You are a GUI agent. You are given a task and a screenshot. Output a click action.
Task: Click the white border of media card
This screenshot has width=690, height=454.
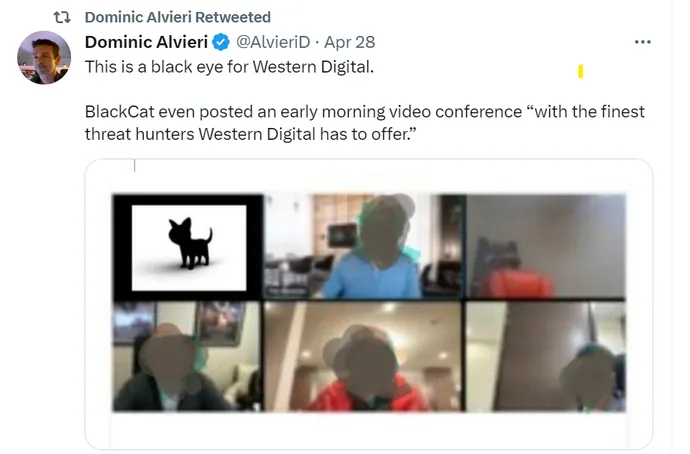pyautogui.click(x=369, y=429)
